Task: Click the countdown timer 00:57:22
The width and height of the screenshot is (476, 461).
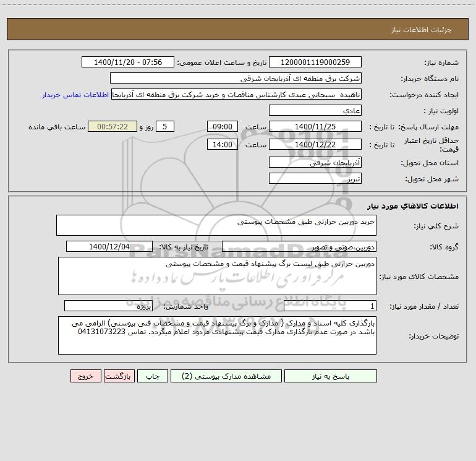Action: (113, 126)
